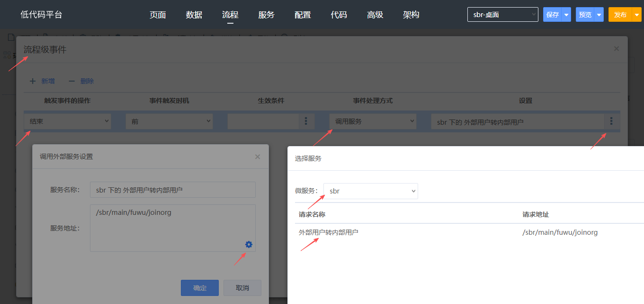Click the 取消 button
The width and height of the screenshot is (644, 304).
coord(242,288)
